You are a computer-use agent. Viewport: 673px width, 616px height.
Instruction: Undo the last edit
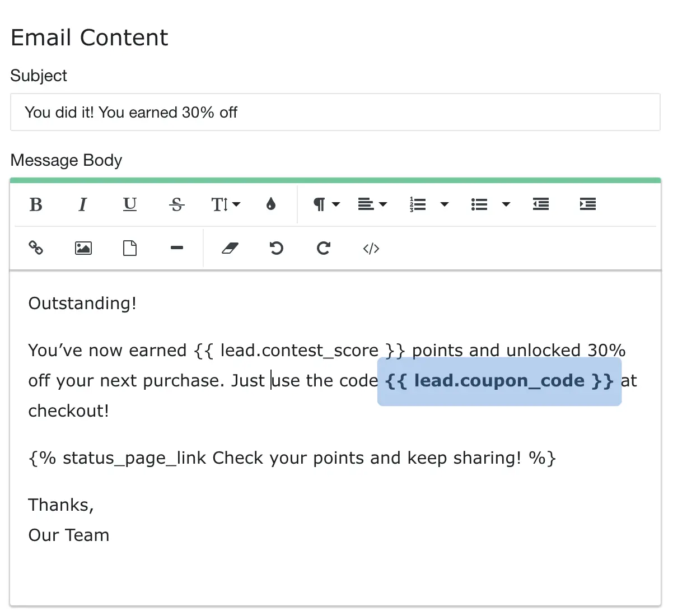tap(277, 248)
